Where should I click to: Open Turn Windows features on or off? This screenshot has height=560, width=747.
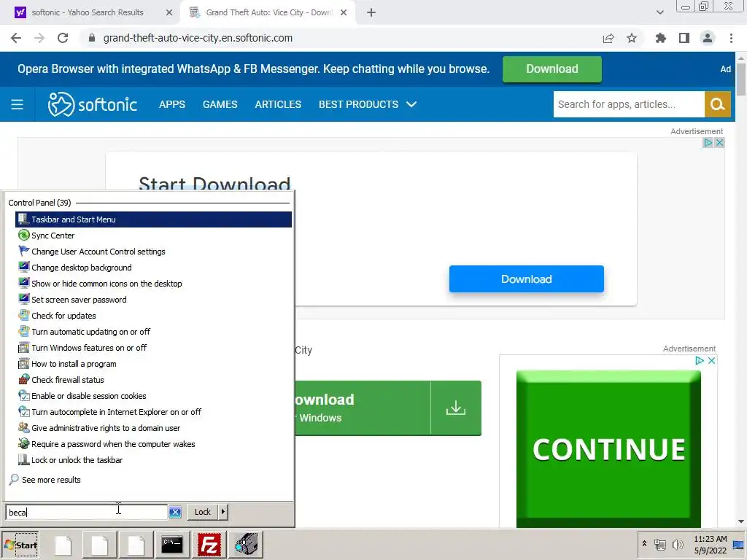(x=153, y=348)
